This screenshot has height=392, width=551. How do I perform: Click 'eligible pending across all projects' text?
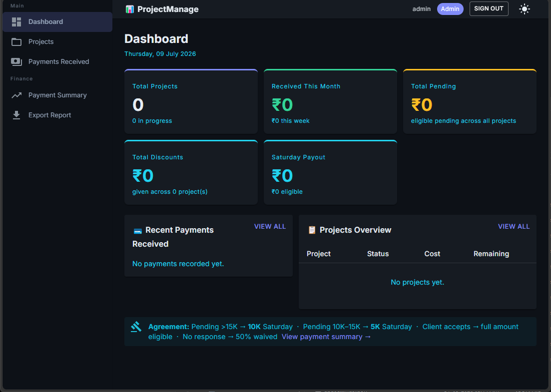[x=464, y=121]
